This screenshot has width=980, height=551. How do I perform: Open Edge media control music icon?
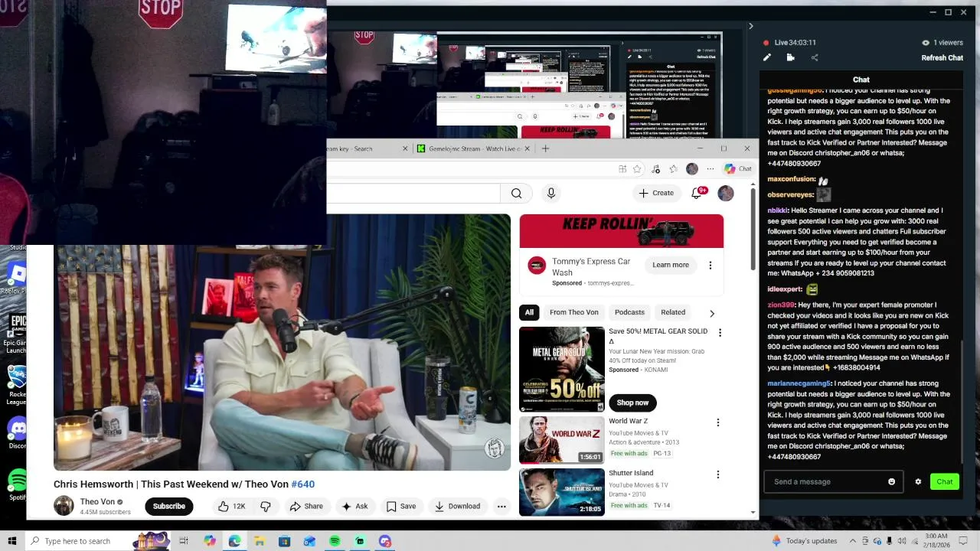tap(655, 169)
